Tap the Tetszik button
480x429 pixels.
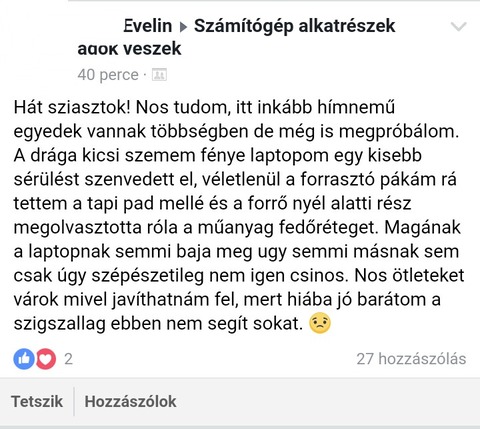coord(37,401)
